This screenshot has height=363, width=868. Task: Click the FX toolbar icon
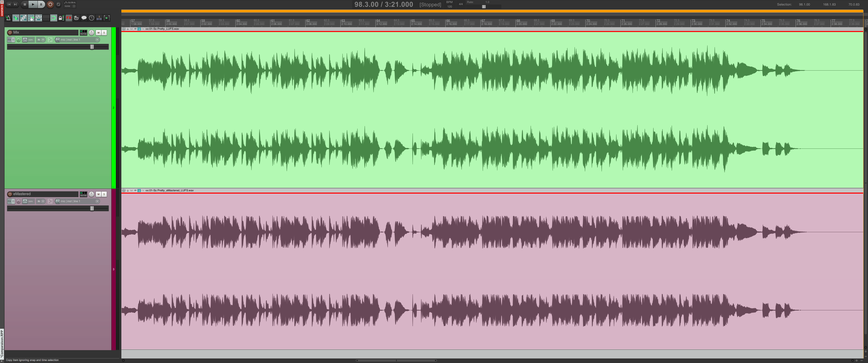(x=69, y=18)
